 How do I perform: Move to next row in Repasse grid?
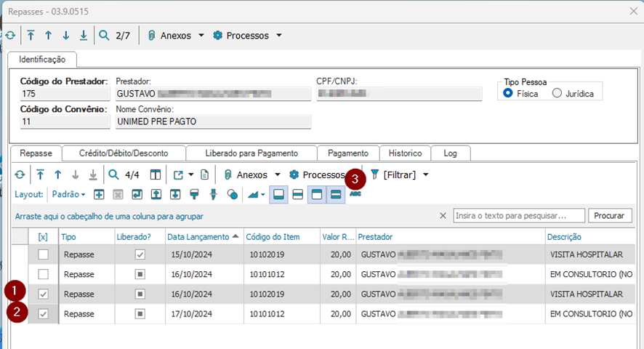tap(75, 174)
